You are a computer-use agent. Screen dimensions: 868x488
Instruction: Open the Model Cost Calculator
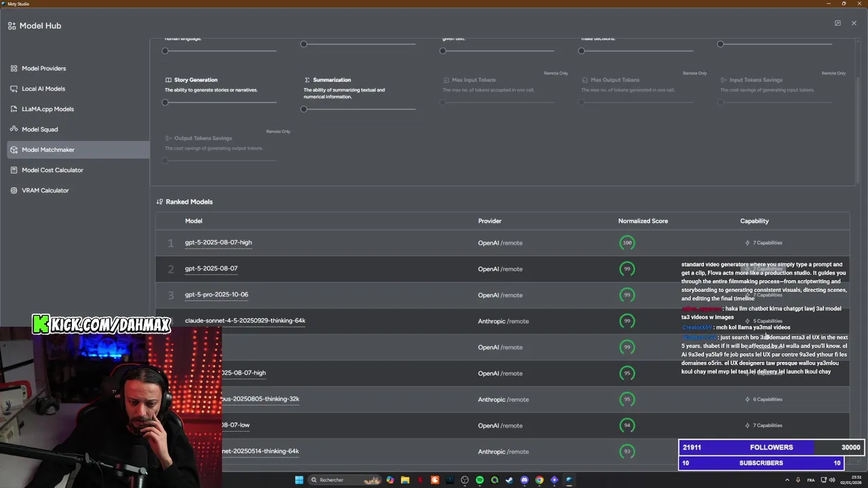(52, 170)
